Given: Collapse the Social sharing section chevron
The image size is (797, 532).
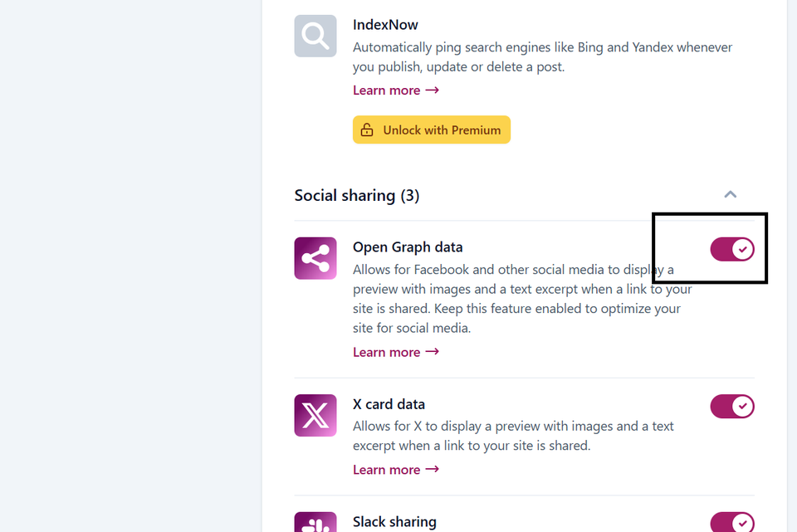Looking at the screenshot, I should click(731, 194).
